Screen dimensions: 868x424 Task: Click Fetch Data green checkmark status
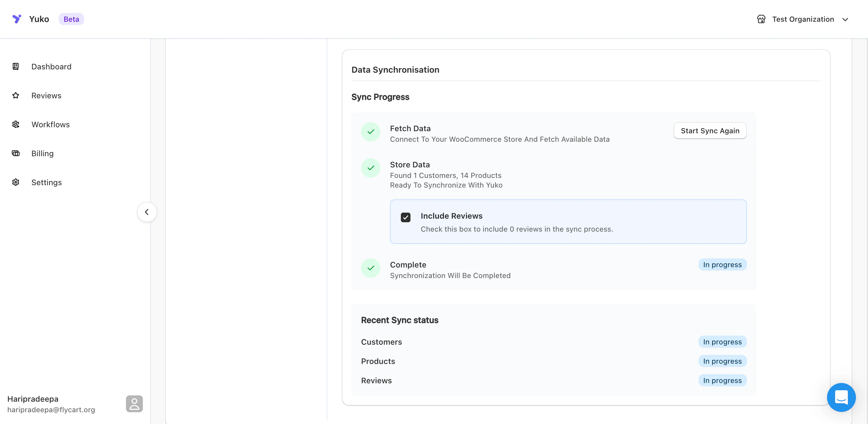(370, 132)
